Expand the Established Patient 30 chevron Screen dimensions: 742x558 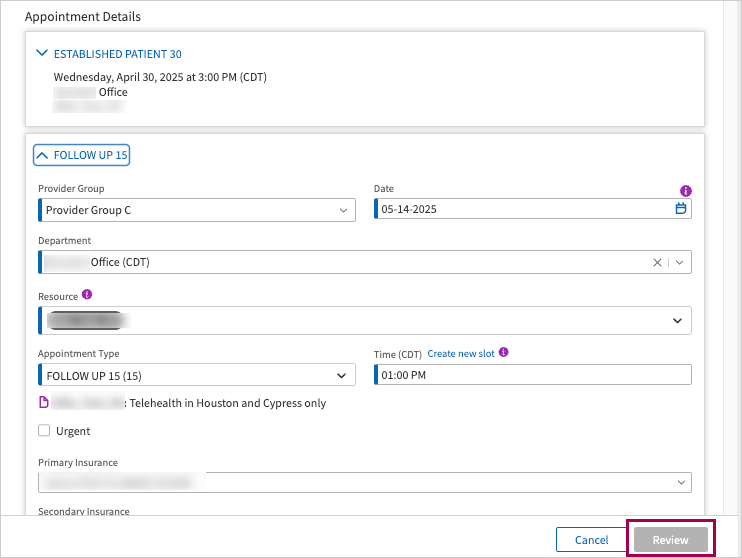click(x=41, y=54)
